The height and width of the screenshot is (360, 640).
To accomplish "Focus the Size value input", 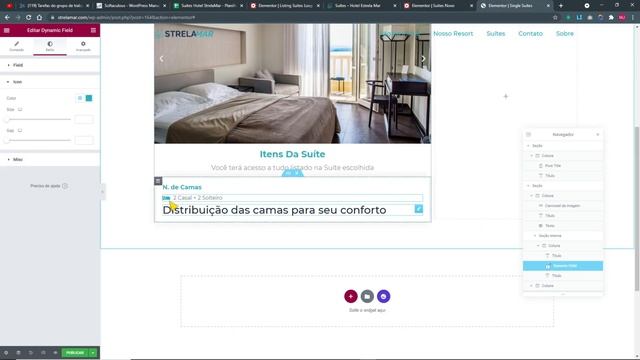I will click(x=84, y=119).
